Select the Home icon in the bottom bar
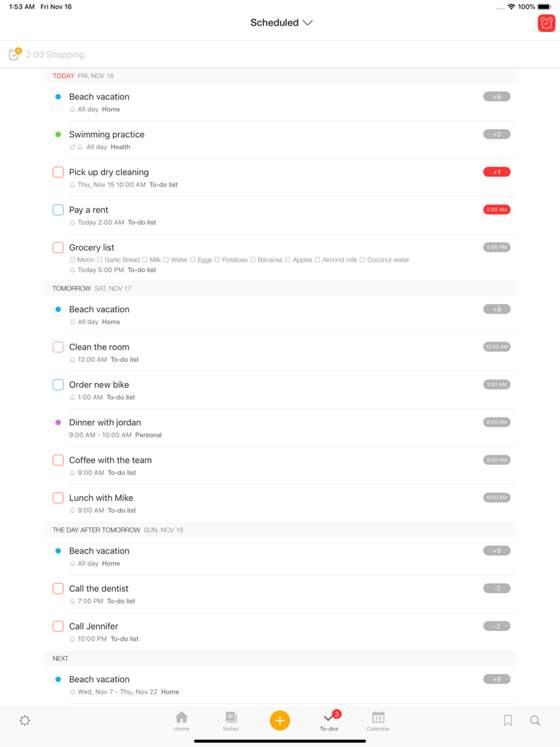 tap(181, 720)
